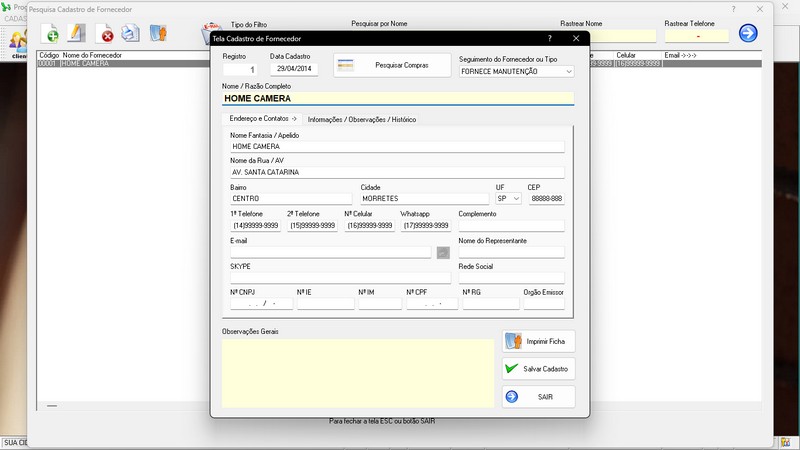This screenshot has width=800, height=450.
Task: Click Imprimir Ficha button
Action: point(538,341)
